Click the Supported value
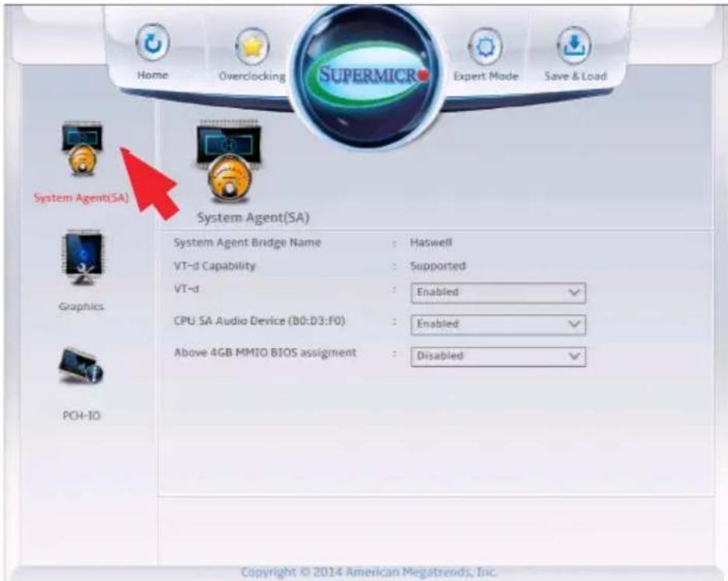728x581 pixels. pos(438,266)
